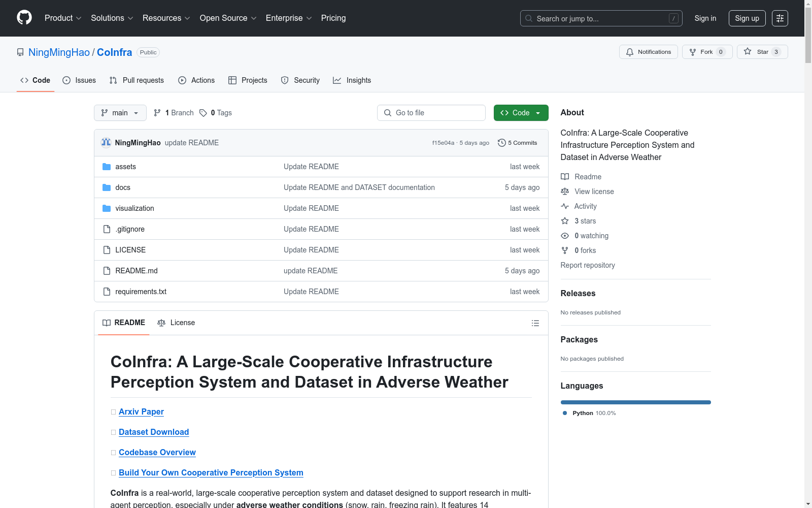Screen dimensions: 812x508
Task: Click the pulse icon beside Activity
Action: (x=565, y=206)
